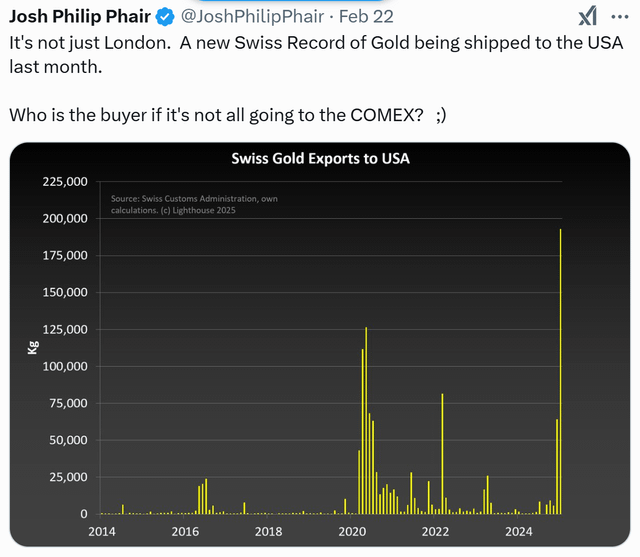Click the source attribution text in chart
640x557 pixels.
click(194, 204)
